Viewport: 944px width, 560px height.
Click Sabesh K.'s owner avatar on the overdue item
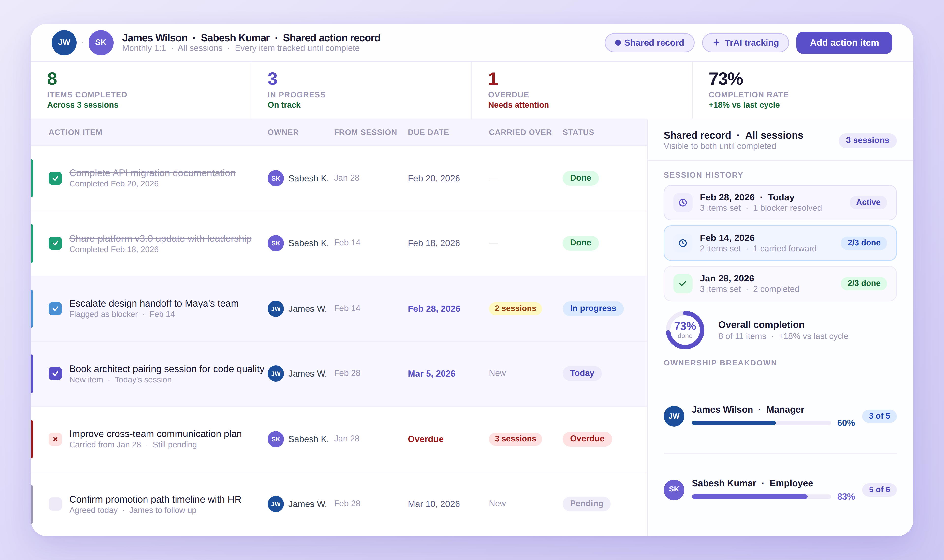(276, 439)
